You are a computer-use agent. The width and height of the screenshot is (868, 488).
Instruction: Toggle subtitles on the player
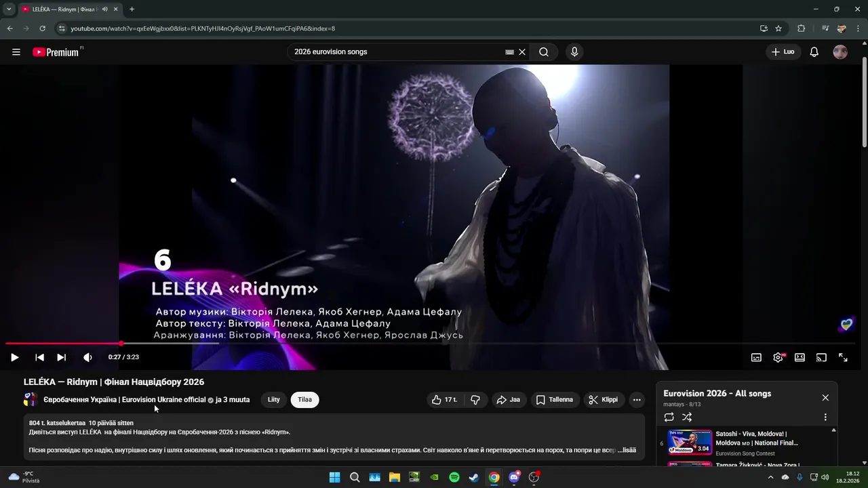coord(756,357)
